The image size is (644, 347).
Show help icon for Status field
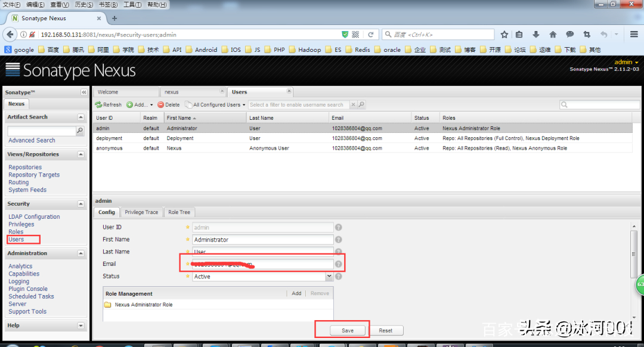pos(339,277)
